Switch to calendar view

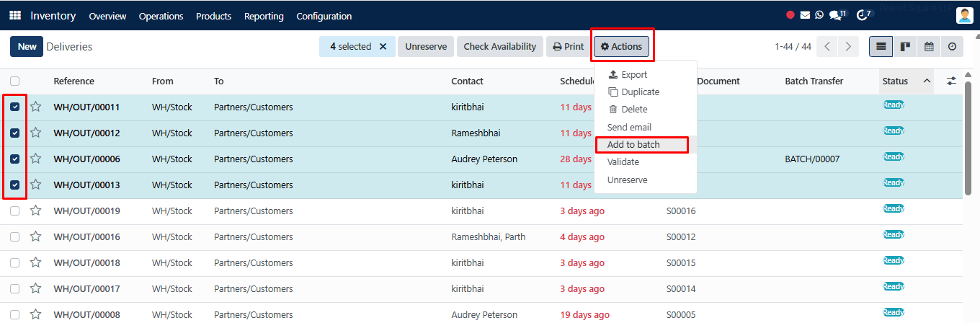coord(929,47)
